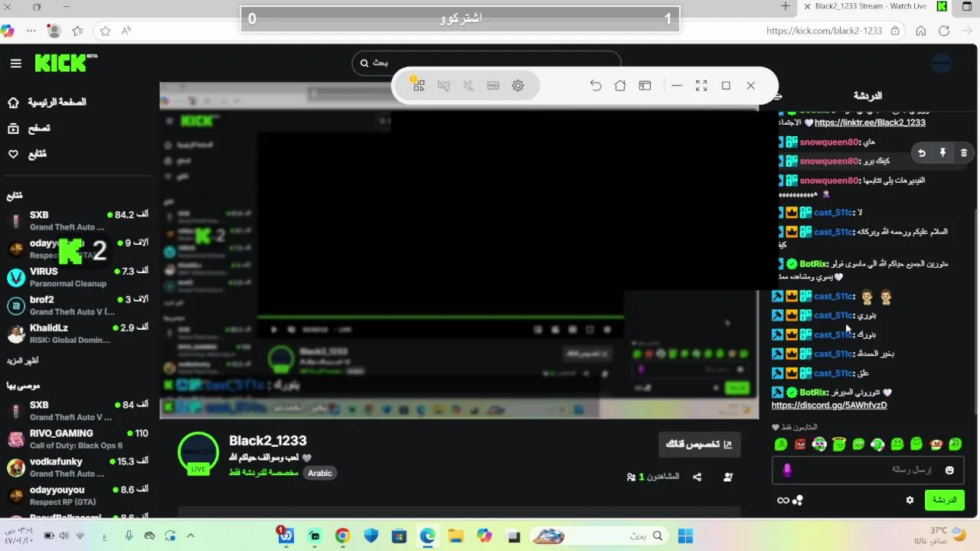
Task: Click the follow user icon under stream
Action: [727, 477]
